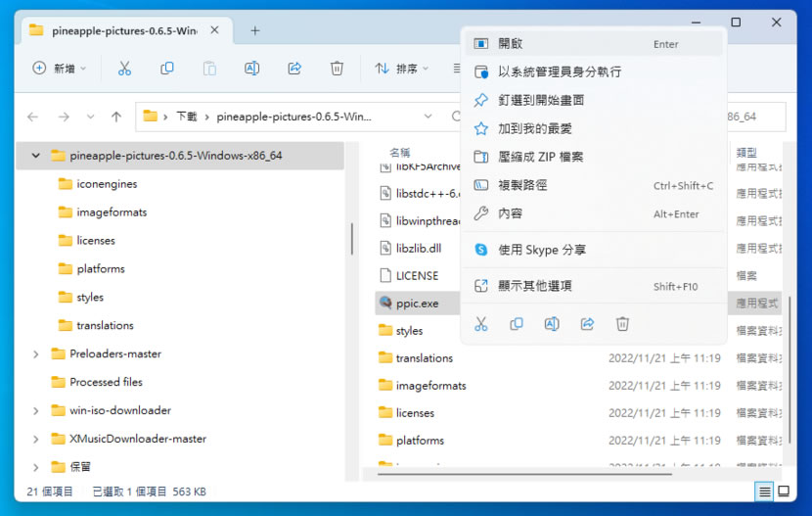
Task: Open the 新增 (New) dropdown
Action: click(x=60, y=69)
